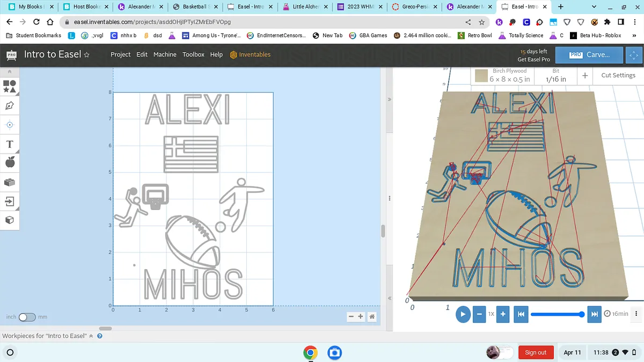Click Get Easel Pro link
Viewport: 644px width, 362px height.
tap(533, 60)
